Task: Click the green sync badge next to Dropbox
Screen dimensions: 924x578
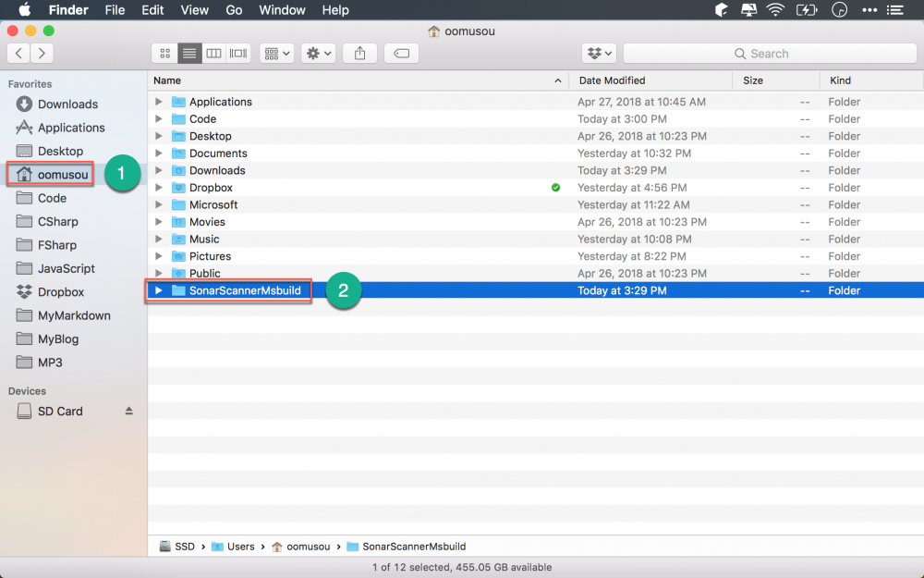Action: point(555,187)
